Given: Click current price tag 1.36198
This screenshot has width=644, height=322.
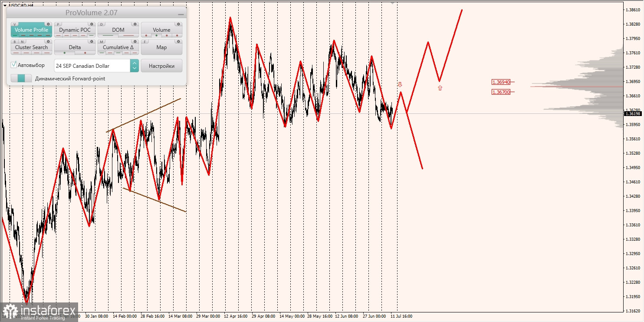Looking at the screenshot, I should [x=633, y=113].
